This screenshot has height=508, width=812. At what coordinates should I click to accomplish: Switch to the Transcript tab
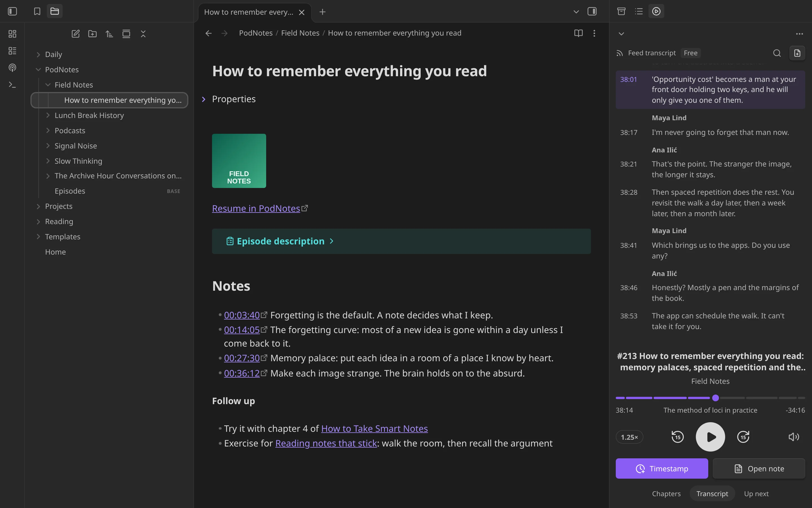712,494
